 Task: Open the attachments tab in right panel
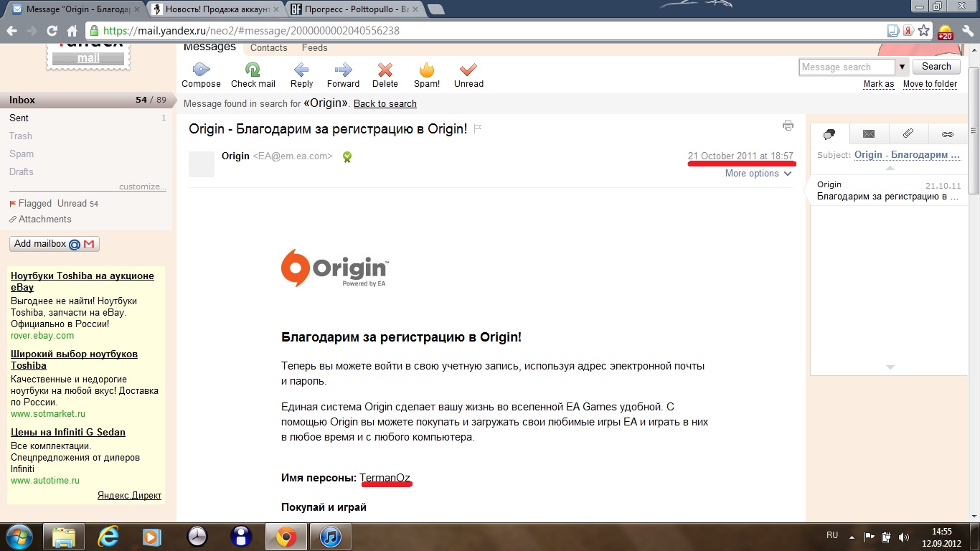tap(908, 133)
